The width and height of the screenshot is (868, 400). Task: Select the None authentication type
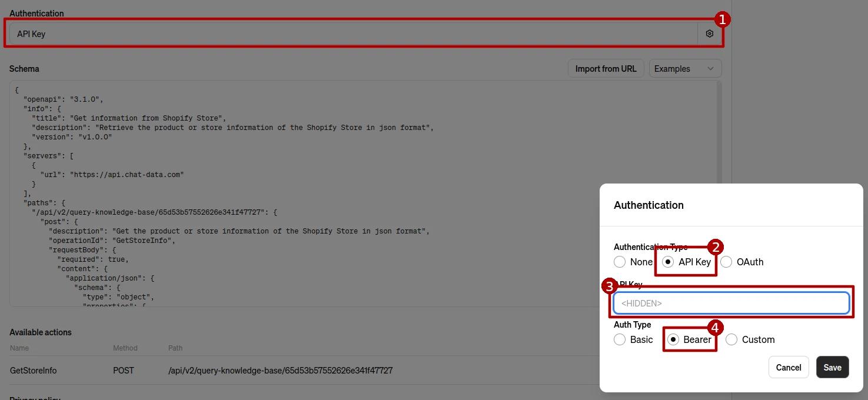click(x=620, y=262)
